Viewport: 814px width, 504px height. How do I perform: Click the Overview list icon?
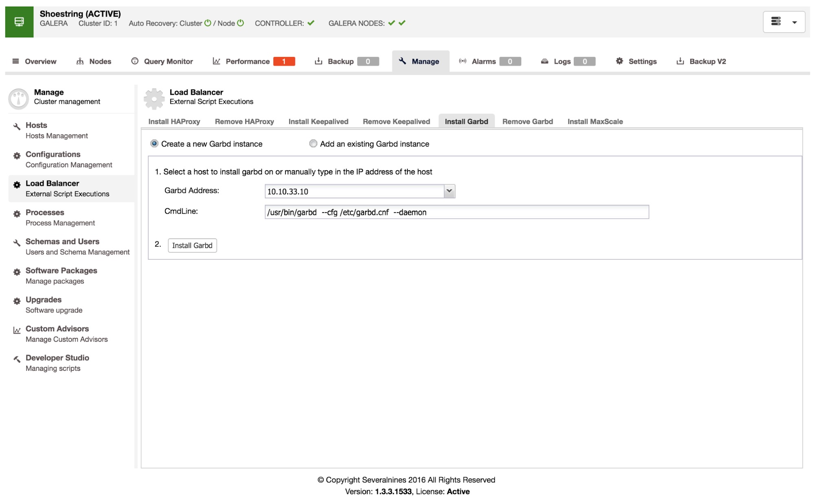15,61
